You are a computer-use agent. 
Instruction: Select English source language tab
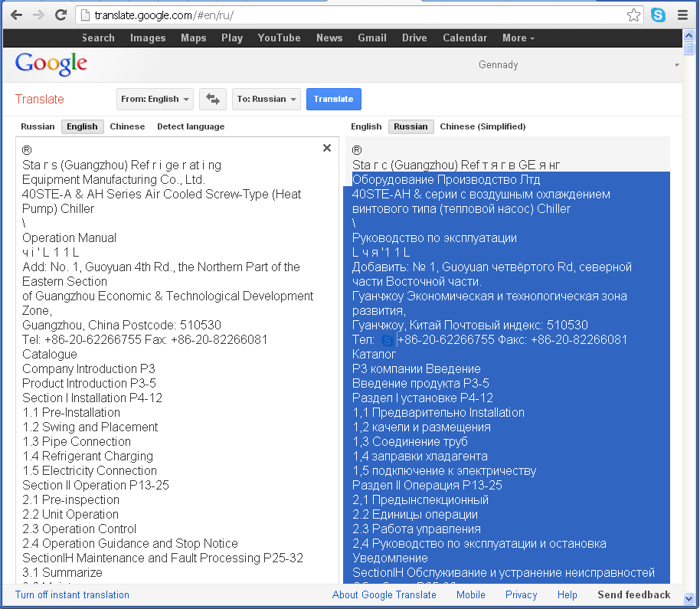coord(82,127)
